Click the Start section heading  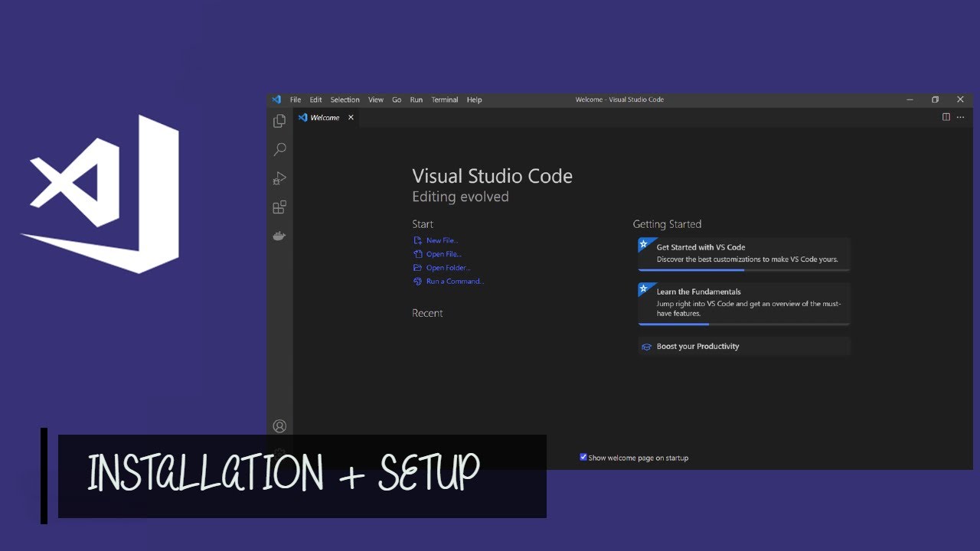point(423,224)
